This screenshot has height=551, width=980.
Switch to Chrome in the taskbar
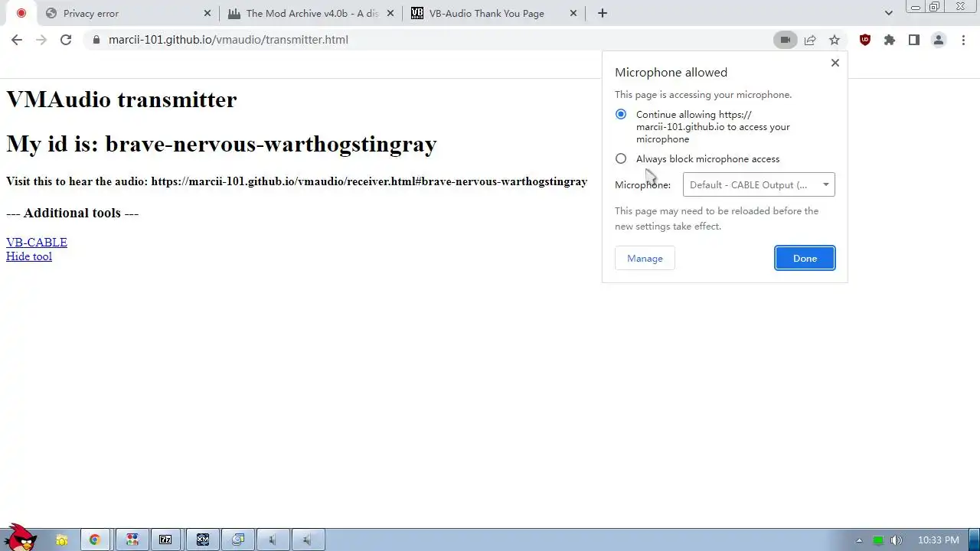[95, 540]
